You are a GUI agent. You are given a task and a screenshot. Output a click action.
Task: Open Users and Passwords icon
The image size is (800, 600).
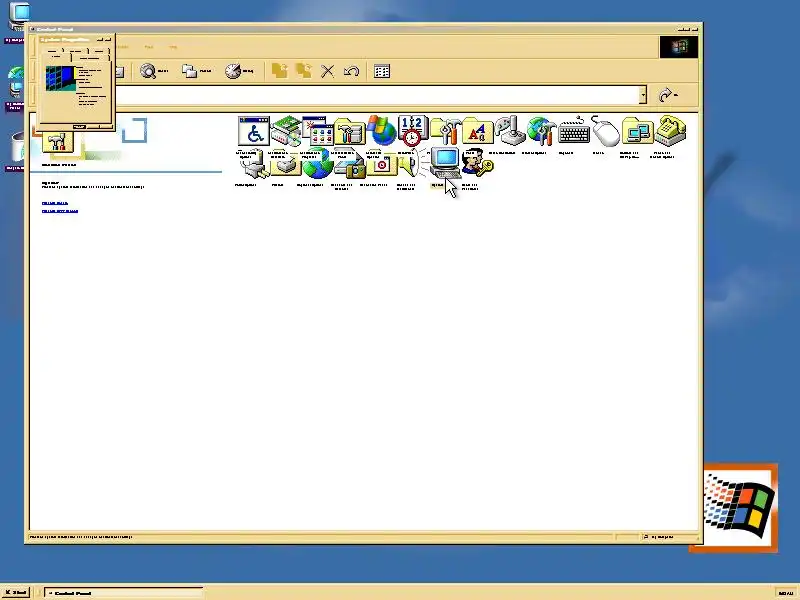(478, 163)
